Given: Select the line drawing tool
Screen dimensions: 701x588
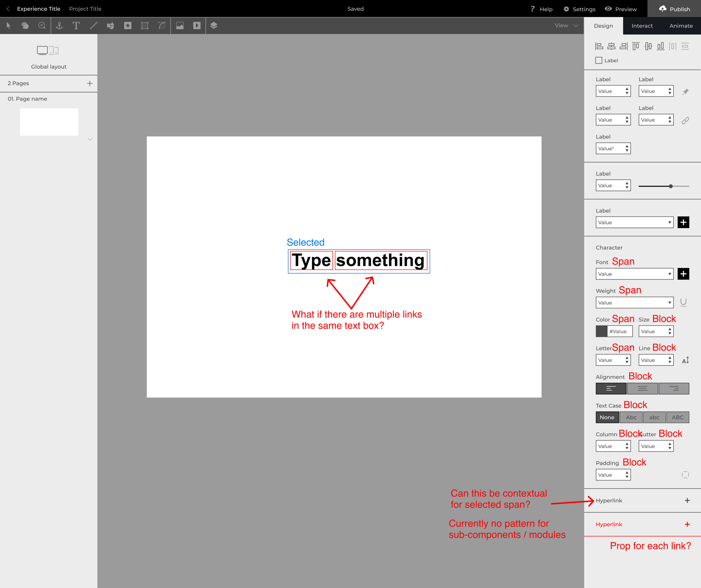Looking at the screenshot, I should click(x=93, y=25).
